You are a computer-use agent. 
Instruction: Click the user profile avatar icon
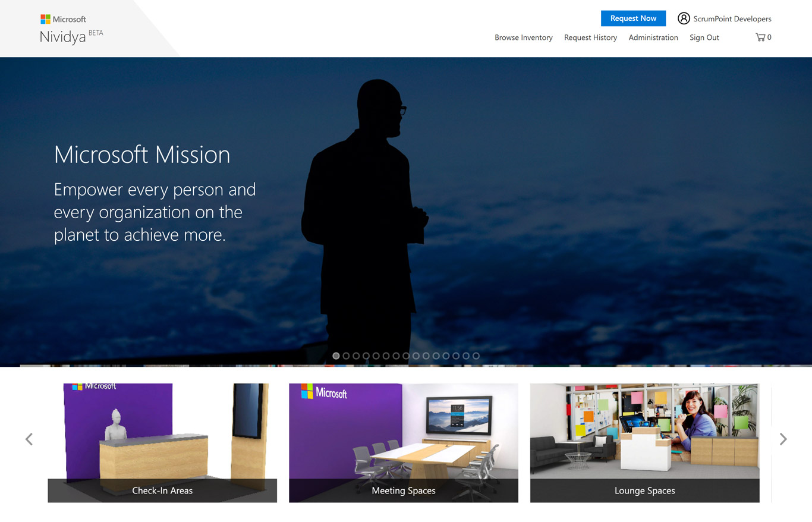[684, 18]
